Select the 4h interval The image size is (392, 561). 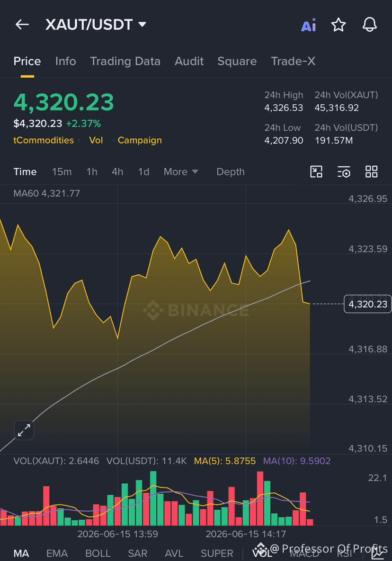pos(117,172)
